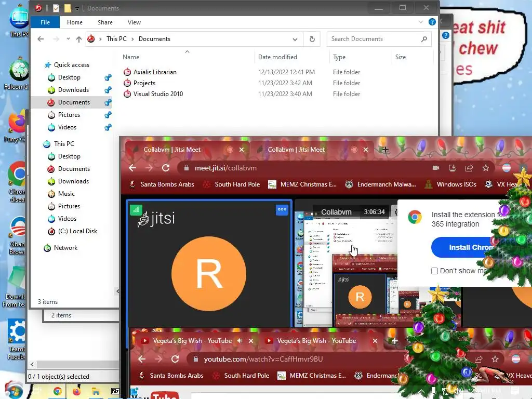Click share page icon in Jitsi address bar

coord(469,168)
